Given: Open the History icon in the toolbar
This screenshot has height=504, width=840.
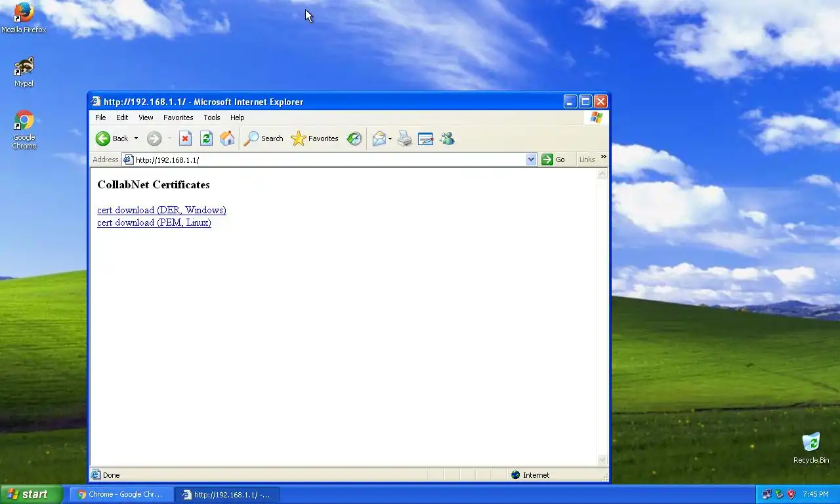Looking at the screenshot, I should (x=354, y=138).
